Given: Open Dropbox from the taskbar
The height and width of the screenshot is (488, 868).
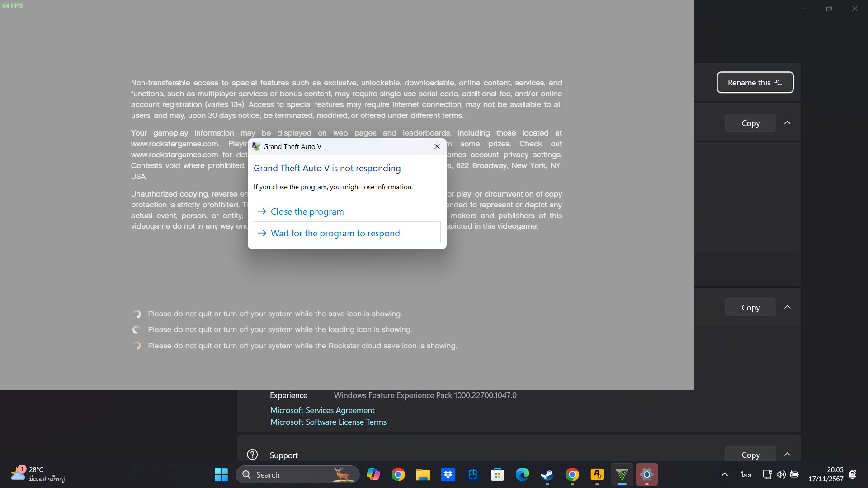Looking at the screenshot, I should coord(448,474).
